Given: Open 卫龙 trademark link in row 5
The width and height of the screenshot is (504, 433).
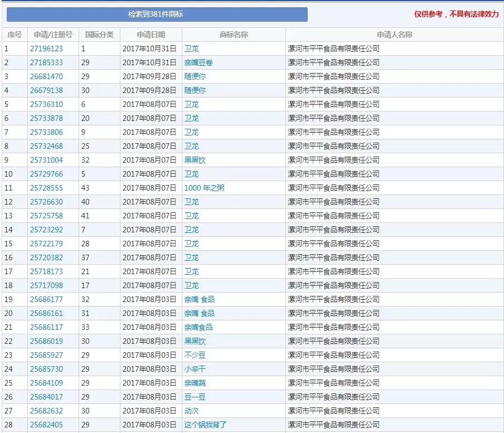Looking at the screenshot, I should [x=191, y=104].
